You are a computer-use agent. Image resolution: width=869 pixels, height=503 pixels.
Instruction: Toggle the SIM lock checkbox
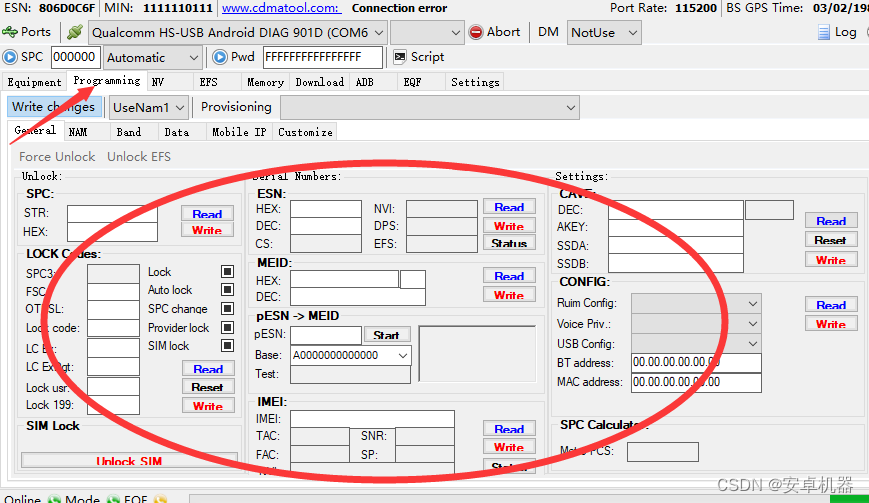pyautogui.click(x=227, y=346)
